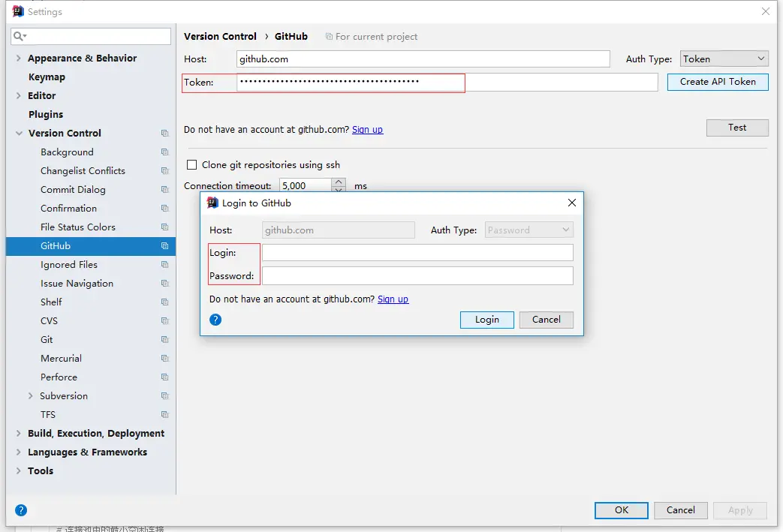Image resolution: width=783 pixels, height=532 pixels.
Task: Enable Clone git repositories using ssh
Action: 191,164
